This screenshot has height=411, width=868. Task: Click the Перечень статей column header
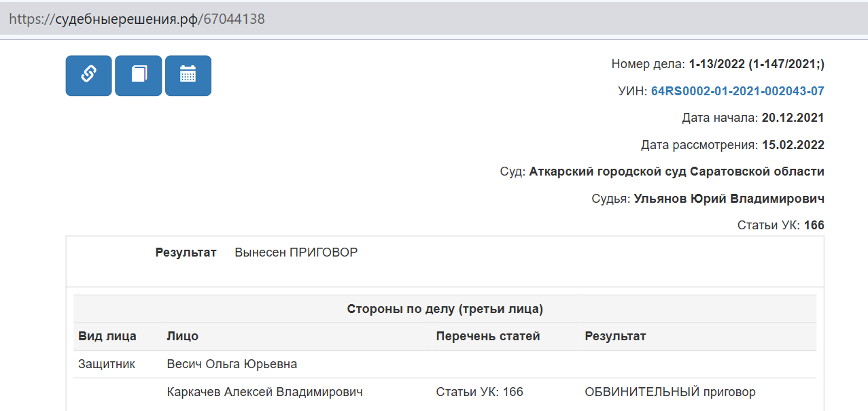(488, 336)
